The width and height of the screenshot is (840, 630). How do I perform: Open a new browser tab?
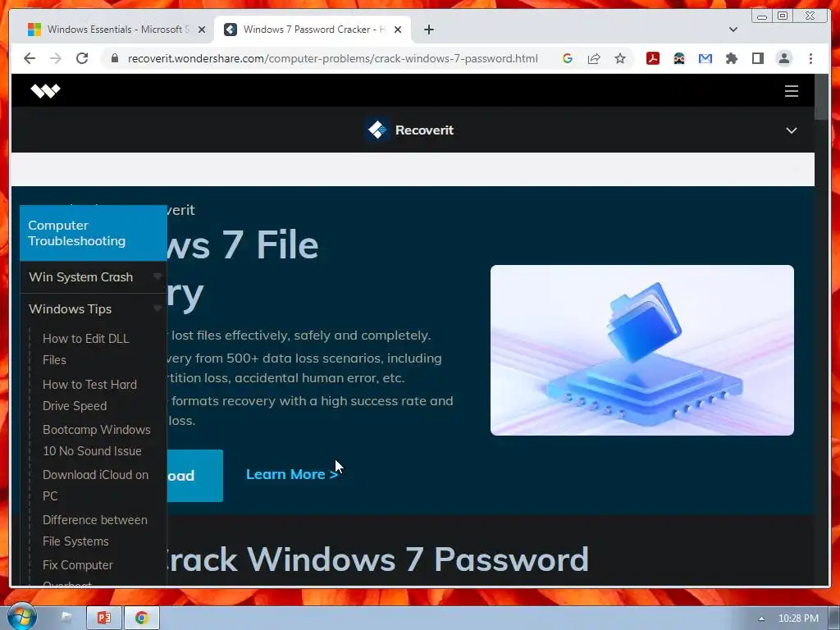(428, 30)
